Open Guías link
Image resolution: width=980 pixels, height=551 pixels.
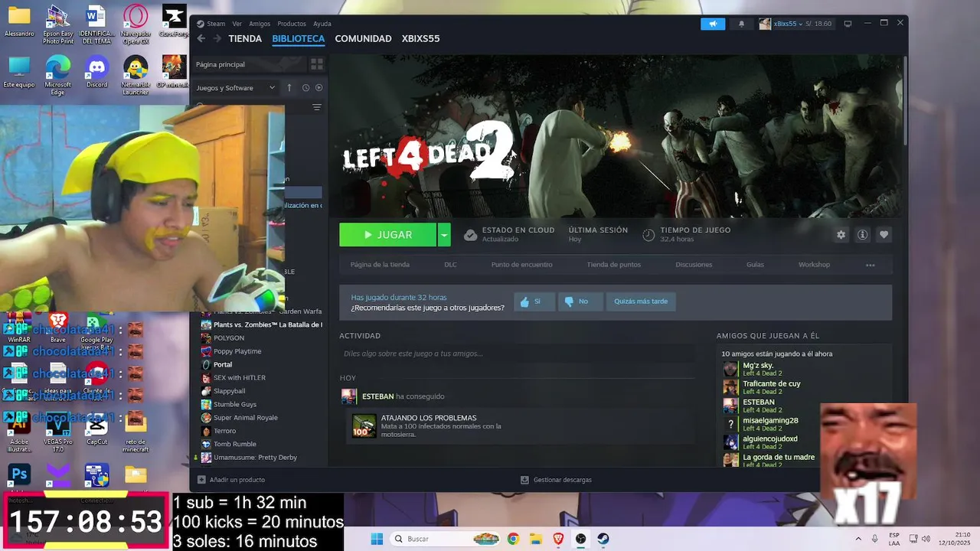[x=755, y=265]
